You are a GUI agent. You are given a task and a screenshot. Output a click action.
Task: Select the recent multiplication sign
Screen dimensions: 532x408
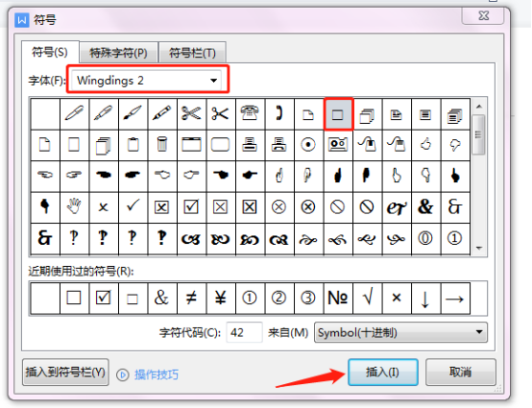[396, 299]
